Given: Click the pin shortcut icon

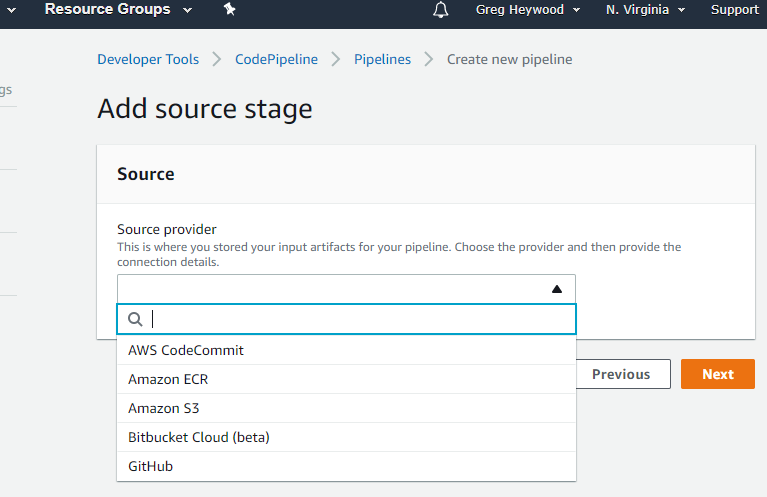Looking at the screenshot, I should [x=229, y=9].
